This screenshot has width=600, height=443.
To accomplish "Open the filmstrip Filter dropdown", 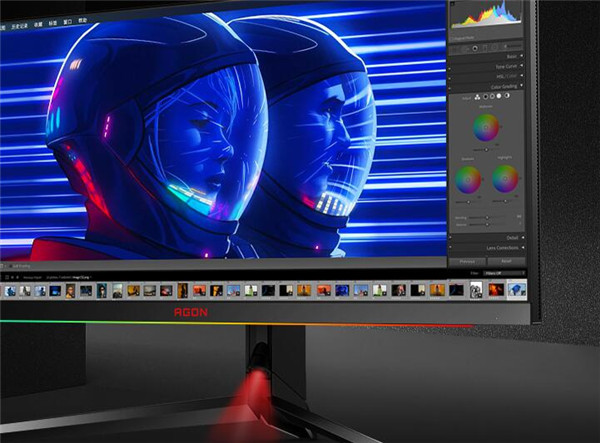I will 503,273.
